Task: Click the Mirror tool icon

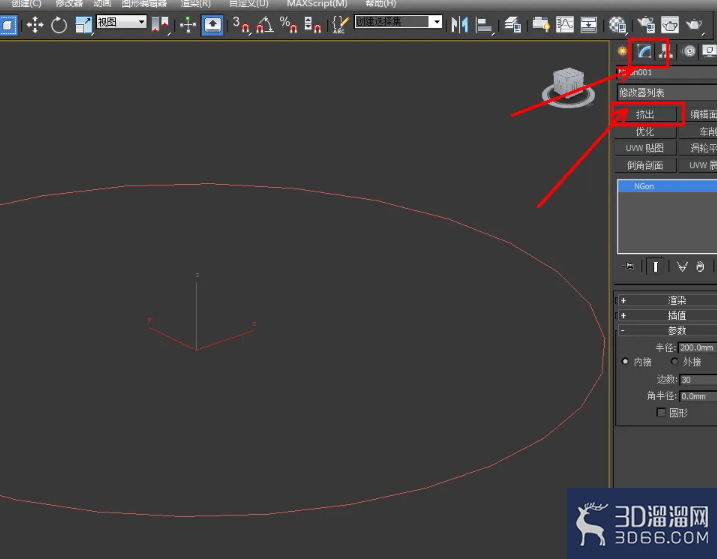Action: (x=460, y=25)
